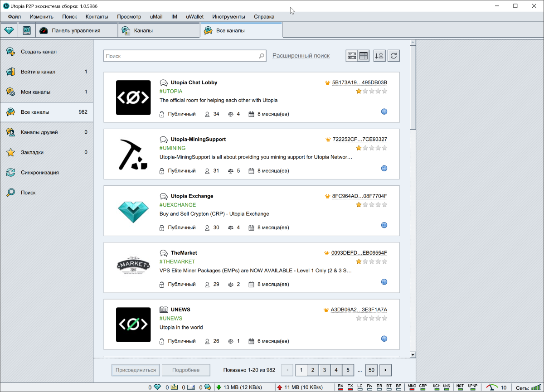This screenshot has height=392, width=544.
Task: Click UNEWS channel logo
Action: click(x=133, y=324)
